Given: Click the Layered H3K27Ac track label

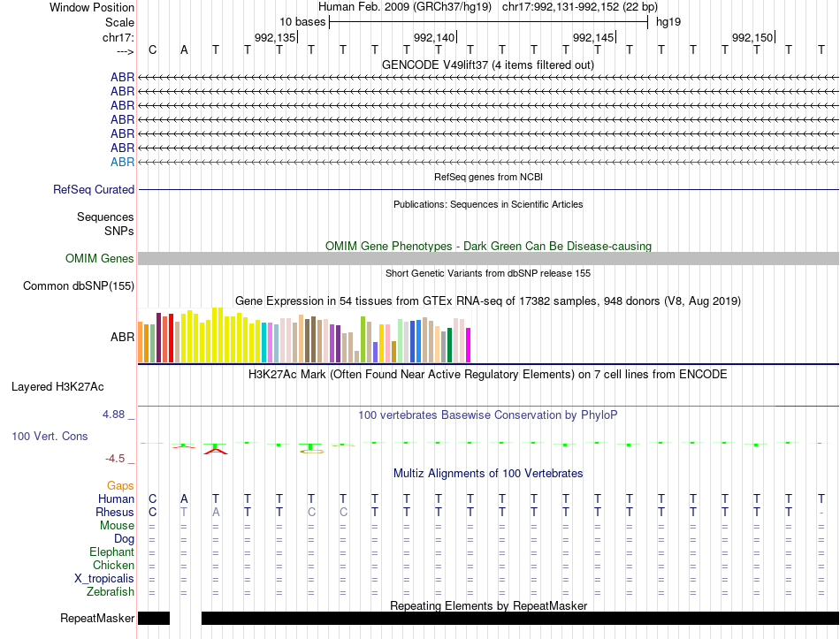Looking at the screenshot, I should (57, 387).
